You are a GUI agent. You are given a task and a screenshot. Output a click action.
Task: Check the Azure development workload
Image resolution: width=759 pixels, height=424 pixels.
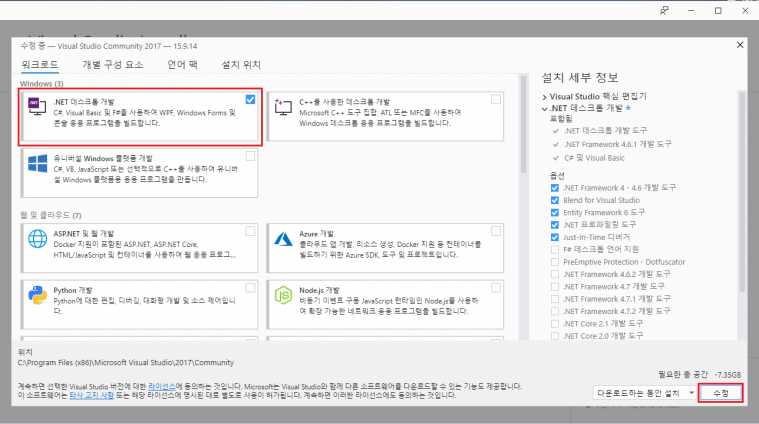pyautogui.click(x=496, y=231)
